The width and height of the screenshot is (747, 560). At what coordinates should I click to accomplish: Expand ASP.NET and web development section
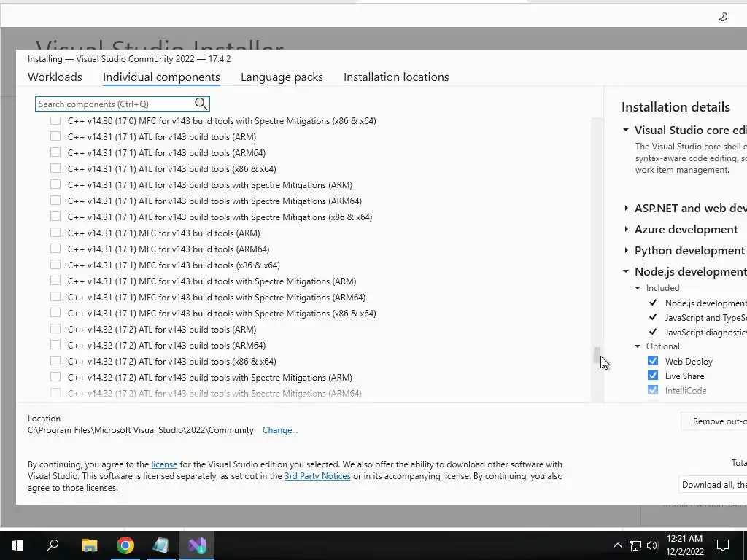(626, 208)
